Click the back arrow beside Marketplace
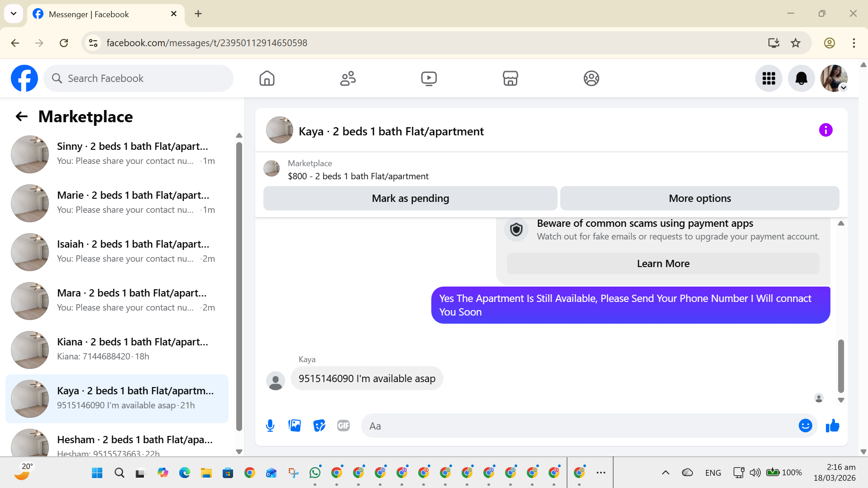 (22, 117)
